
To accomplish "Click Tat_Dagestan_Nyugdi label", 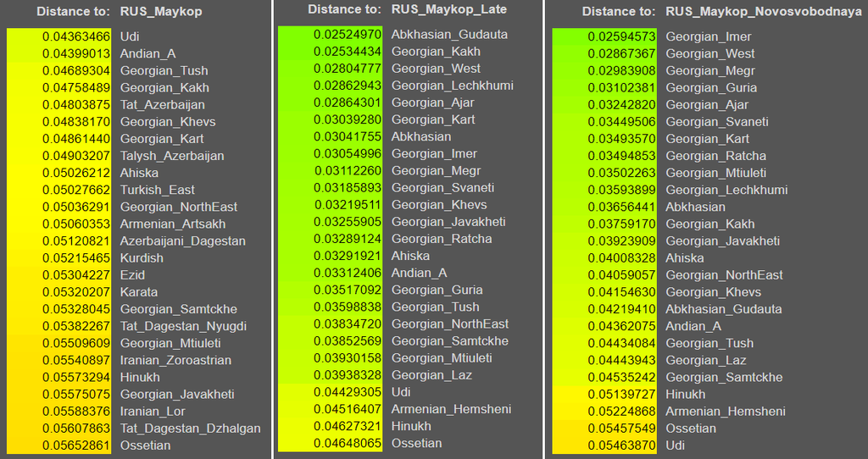I will coord(183,326).
